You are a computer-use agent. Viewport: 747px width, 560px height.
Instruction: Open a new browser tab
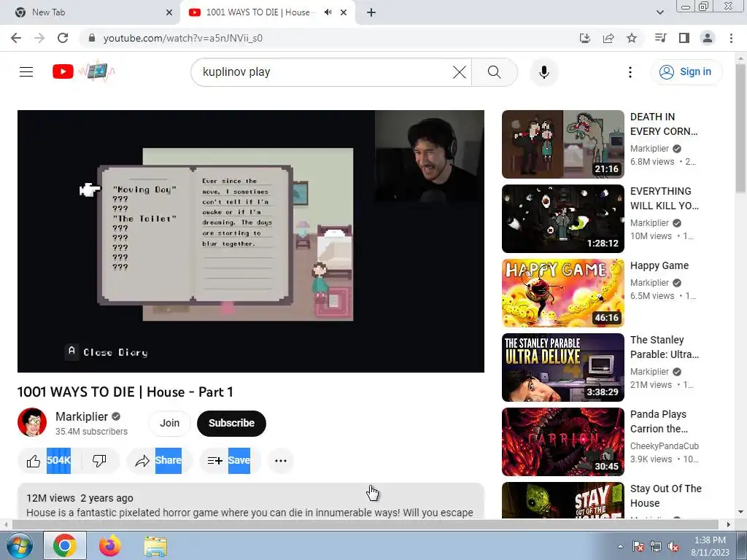point(371,12)
